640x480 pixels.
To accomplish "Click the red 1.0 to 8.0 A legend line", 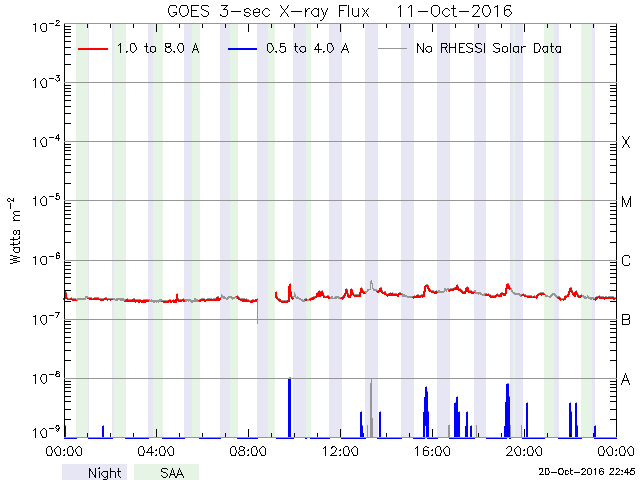I will (95, 48).
